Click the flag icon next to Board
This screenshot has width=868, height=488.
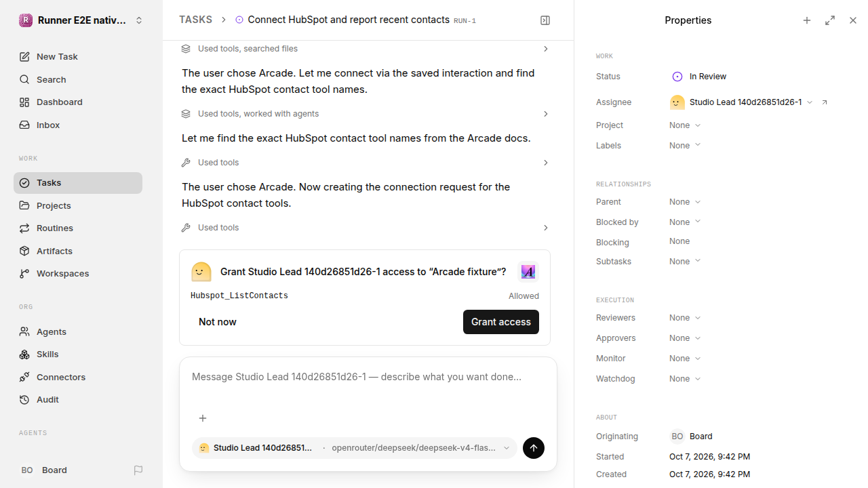tap(138, 470)
